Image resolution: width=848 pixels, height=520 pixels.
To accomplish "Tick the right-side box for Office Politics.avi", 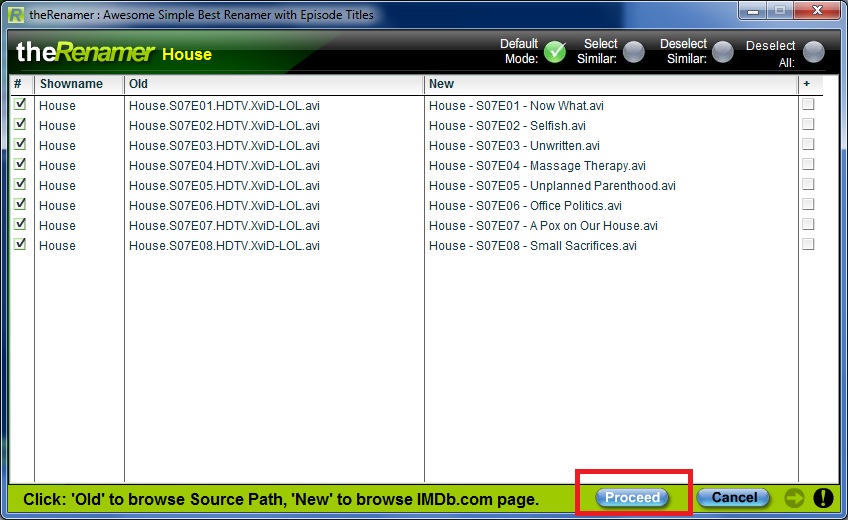I will (x=808, y=204).
